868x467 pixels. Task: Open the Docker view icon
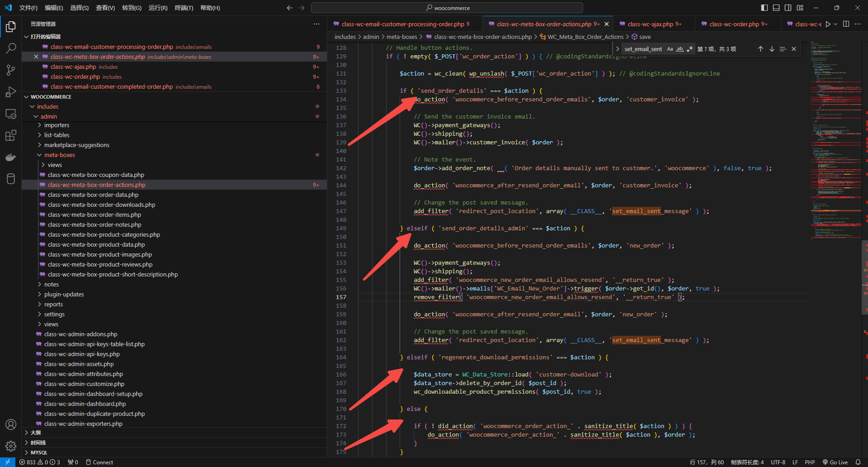click(x=11, y=157)
